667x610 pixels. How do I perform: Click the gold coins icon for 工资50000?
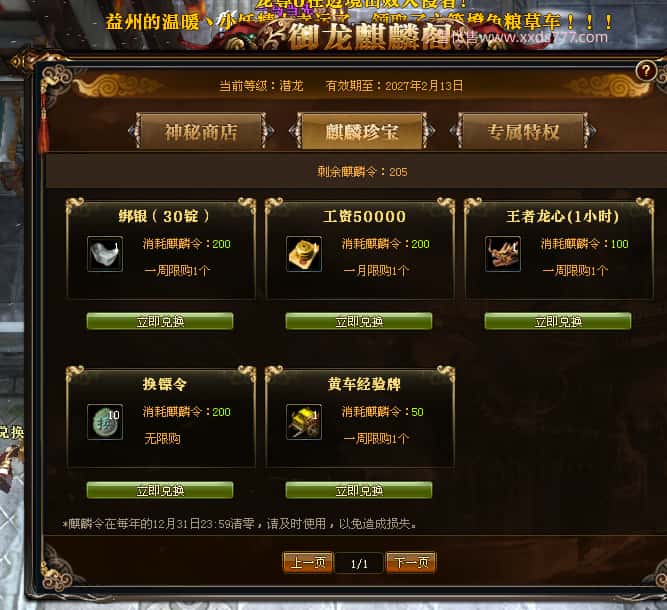click(304, 254)
